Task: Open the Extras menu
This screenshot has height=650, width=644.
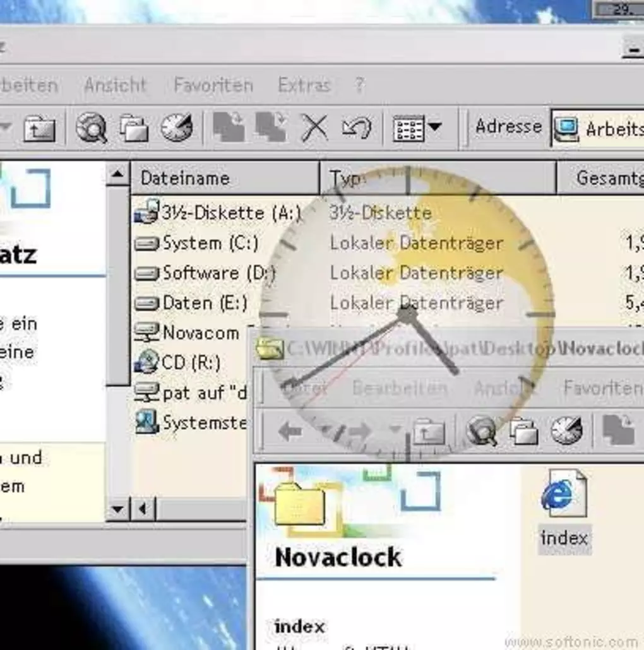Action: pos(304,85)
